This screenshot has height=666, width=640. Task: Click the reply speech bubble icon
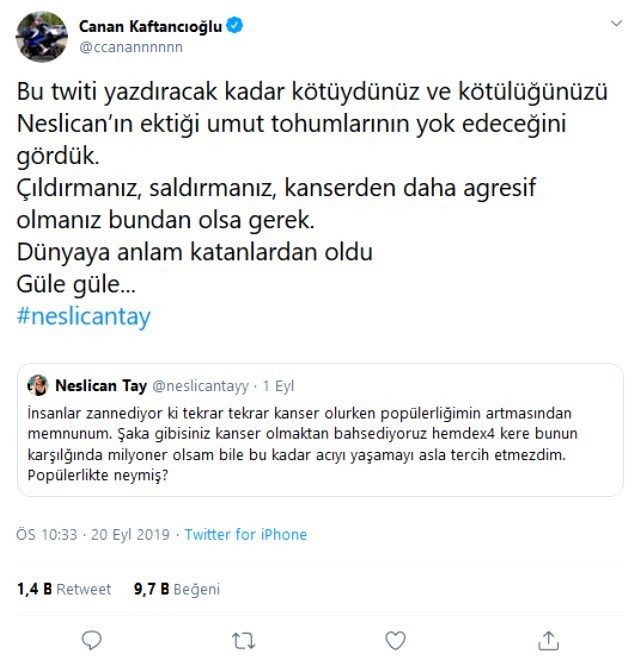[91, 638]
